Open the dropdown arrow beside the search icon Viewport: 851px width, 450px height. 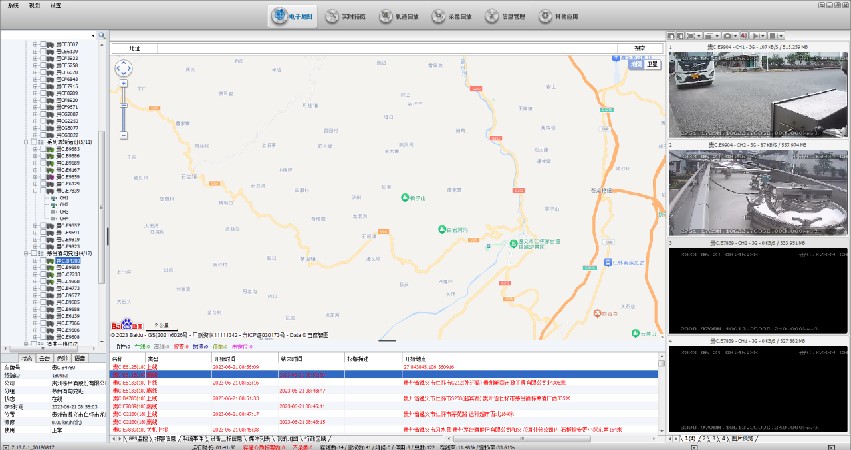point(94,36)
